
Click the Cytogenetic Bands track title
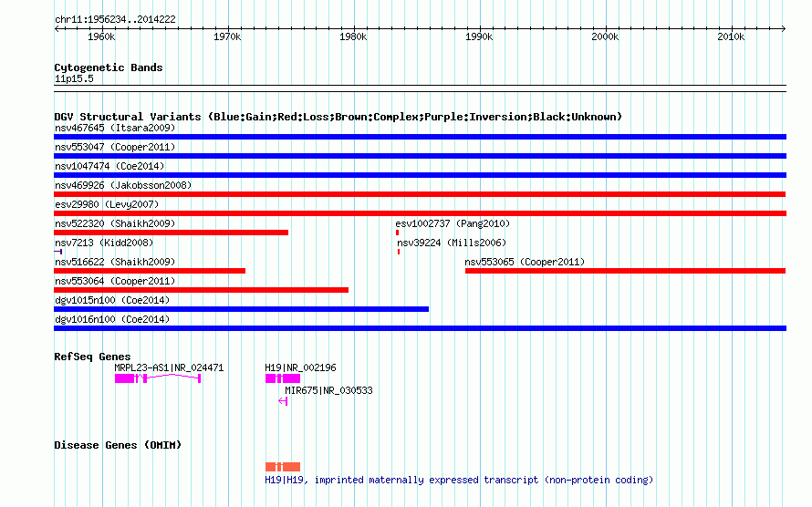pyautogui.click(x=109, y=67)
